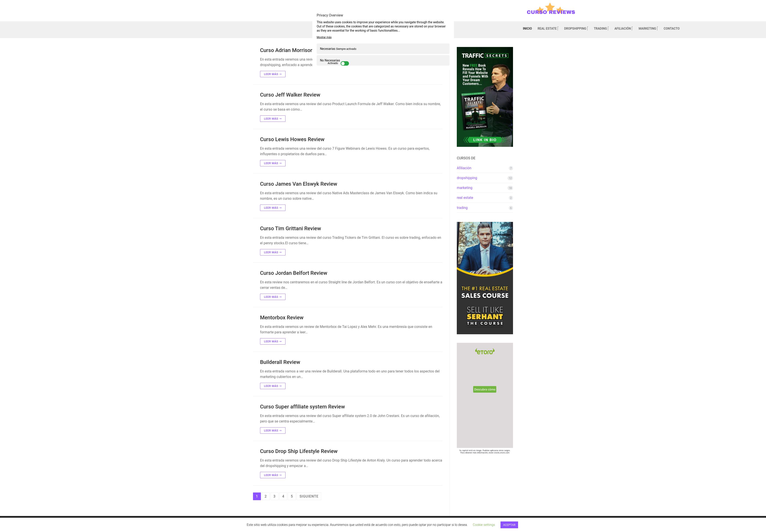Expand the Necesarias cookie section

(x=383, y=49)
